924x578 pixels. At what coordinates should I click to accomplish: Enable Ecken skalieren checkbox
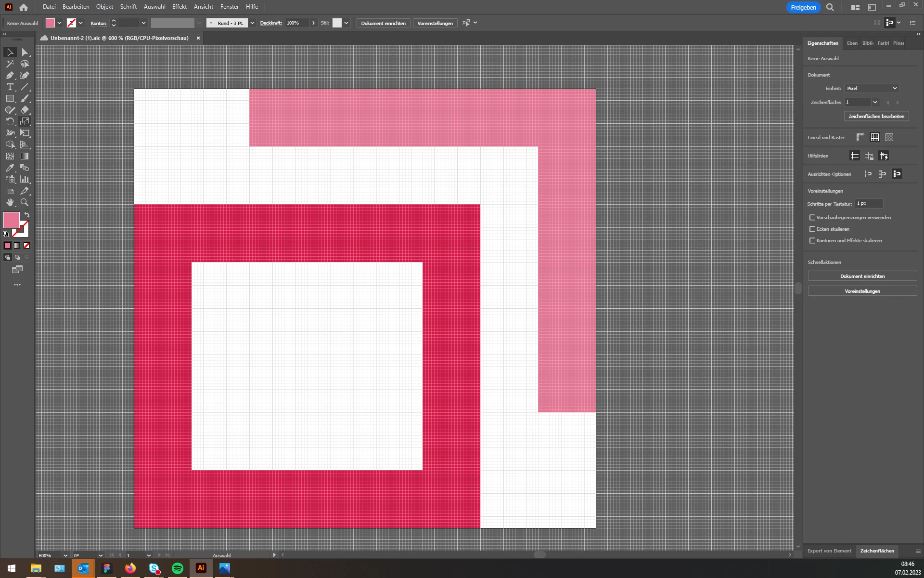812,229
